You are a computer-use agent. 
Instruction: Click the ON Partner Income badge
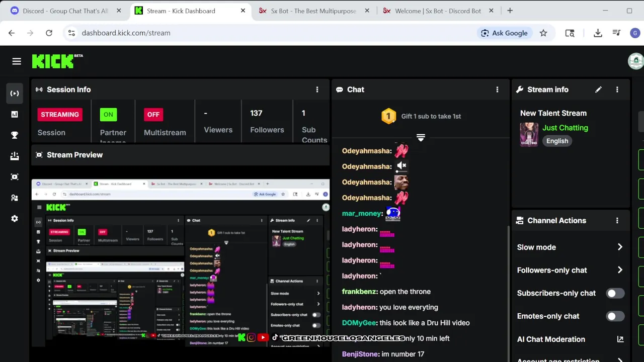point(108,115)
